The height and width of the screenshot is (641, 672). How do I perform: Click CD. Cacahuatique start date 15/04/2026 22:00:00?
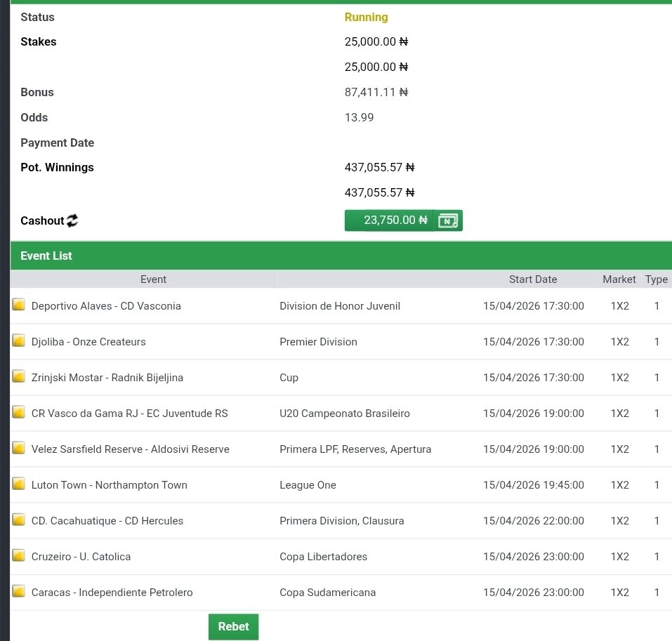(x=533, y=521)
